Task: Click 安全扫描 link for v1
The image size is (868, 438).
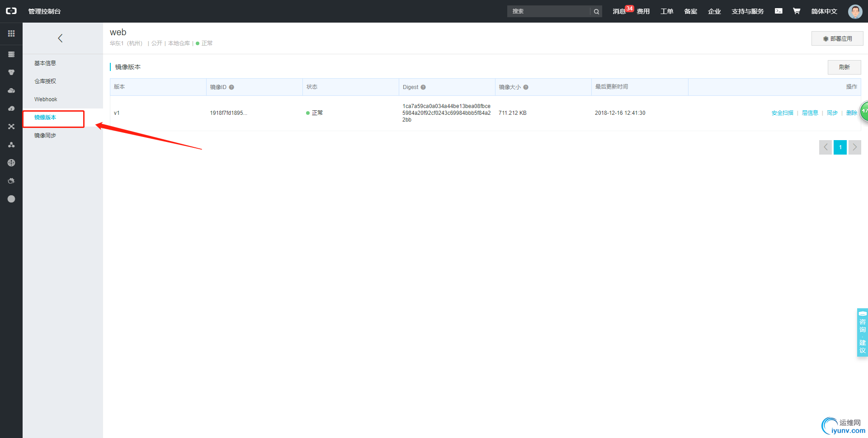Action: point(782,113)
